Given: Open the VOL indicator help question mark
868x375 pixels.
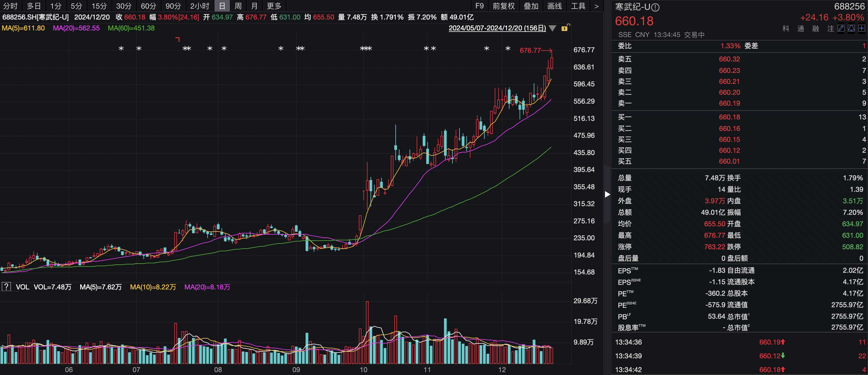Looking at the screenshot, I should click(x=6, y=287).
